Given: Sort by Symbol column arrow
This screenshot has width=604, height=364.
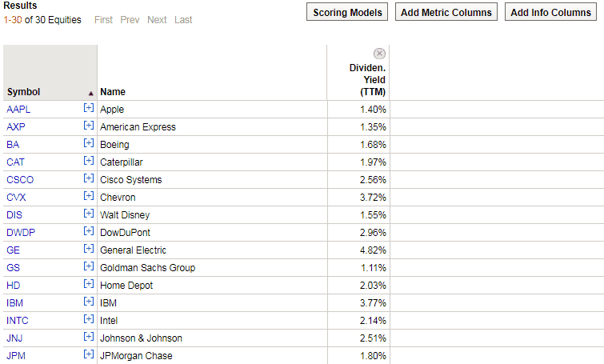Looking at the screenshot, I should point(91,94).
